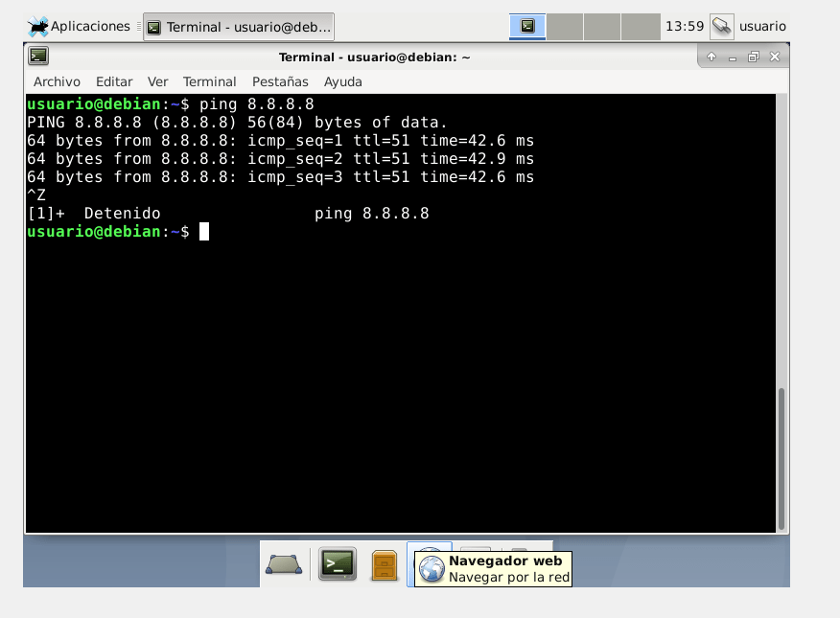Click the terminal window menu icon in titlebar
Screen dimensions: 840x618
[38, 57]
